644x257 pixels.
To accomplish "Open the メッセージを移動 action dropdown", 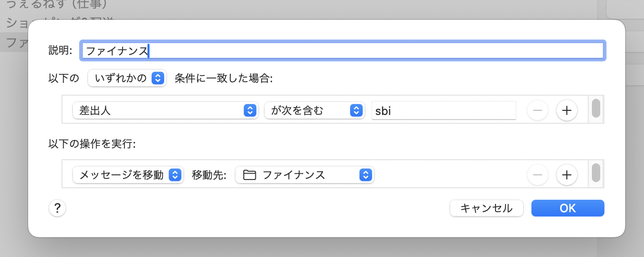I will [x=128, y=175].
